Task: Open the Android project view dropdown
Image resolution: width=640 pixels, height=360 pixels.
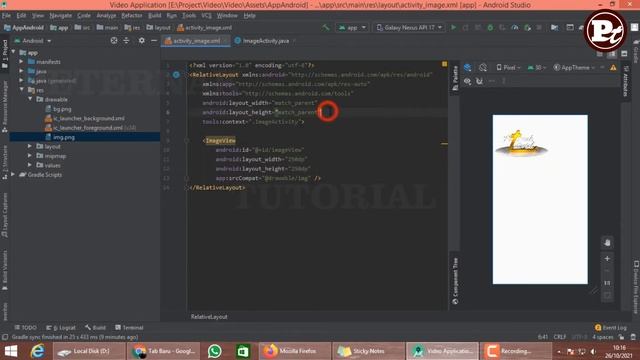Action: pos(33,41)
